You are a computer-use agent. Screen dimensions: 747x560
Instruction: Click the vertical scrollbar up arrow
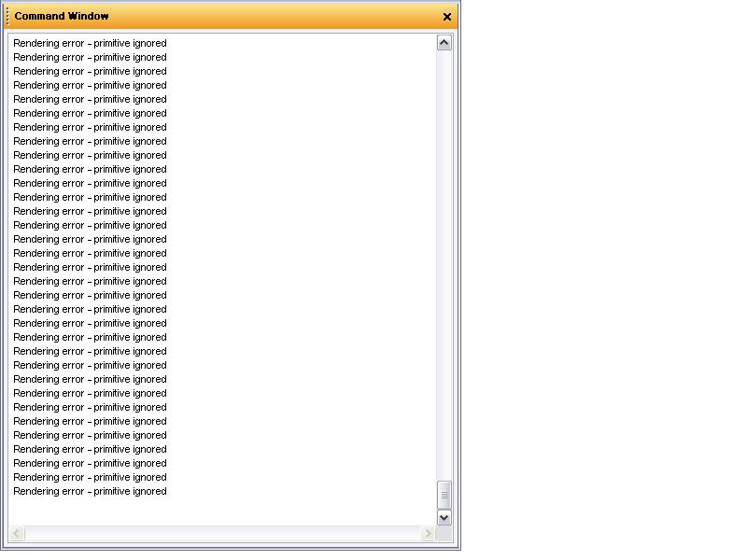pyautogui.click(x=444, y=43)
